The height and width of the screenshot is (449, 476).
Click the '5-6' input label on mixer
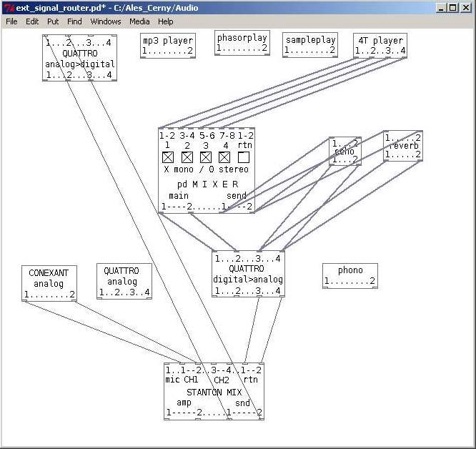tap(207, 135)
